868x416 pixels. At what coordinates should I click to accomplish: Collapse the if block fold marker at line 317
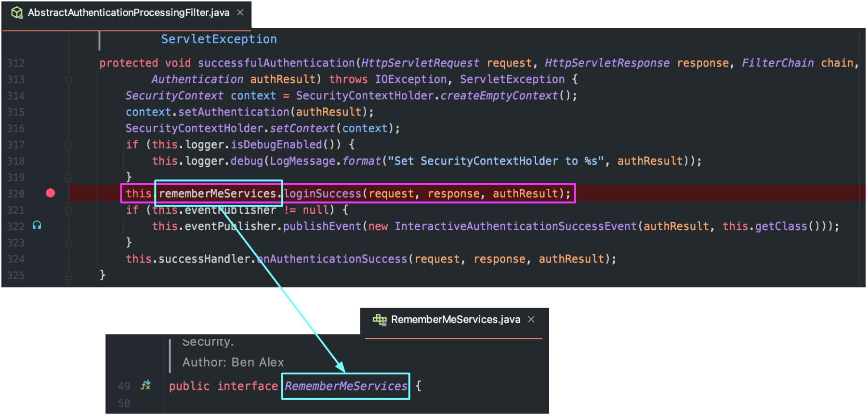point(68,145)
